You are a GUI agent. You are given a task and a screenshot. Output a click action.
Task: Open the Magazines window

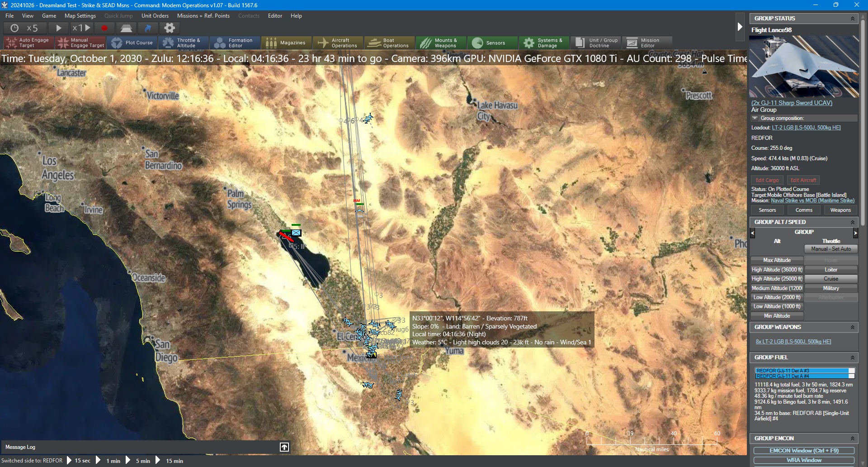[286, 43]
